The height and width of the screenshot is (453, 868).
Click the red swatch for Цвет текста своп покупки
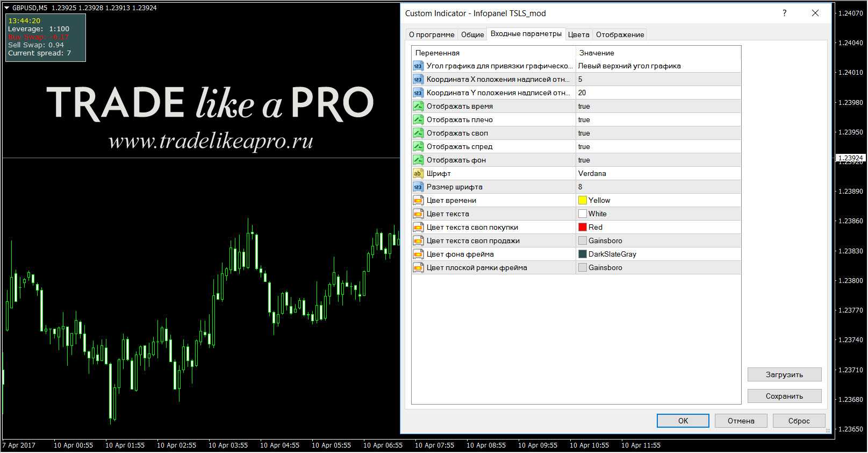click(583, 227)
